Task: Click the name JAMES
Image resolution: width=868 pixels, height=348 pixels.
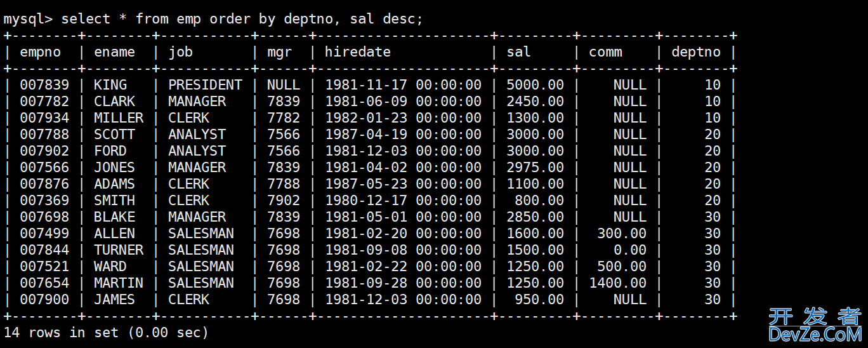Action: [x=114, y=299]
